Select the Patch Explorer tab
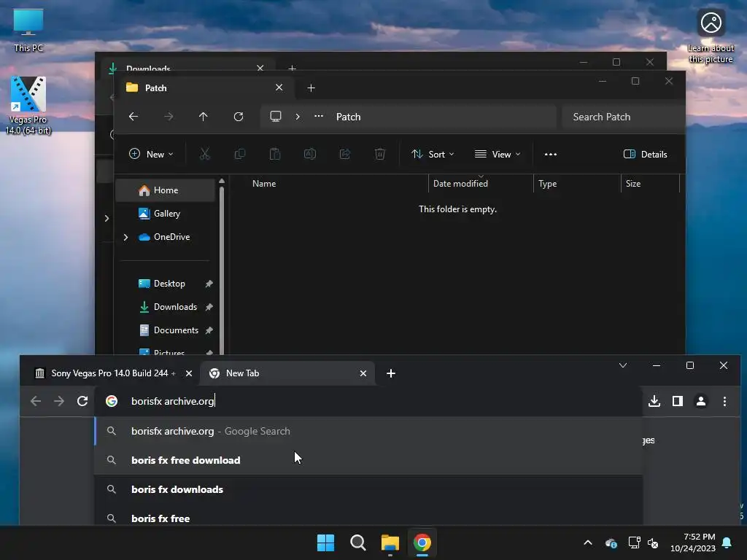747x560 pixels. pyautogui.click(x=205, y=88)
